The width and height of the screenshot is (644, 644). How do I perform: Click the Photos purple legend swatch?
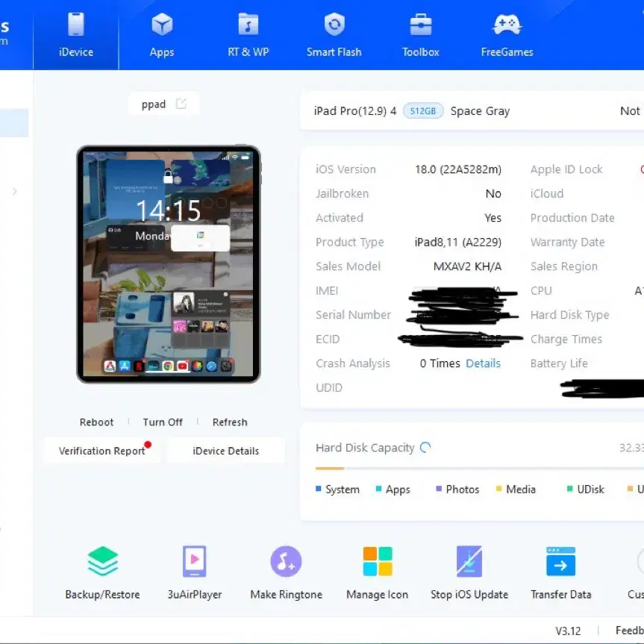(x=439, y=489)
